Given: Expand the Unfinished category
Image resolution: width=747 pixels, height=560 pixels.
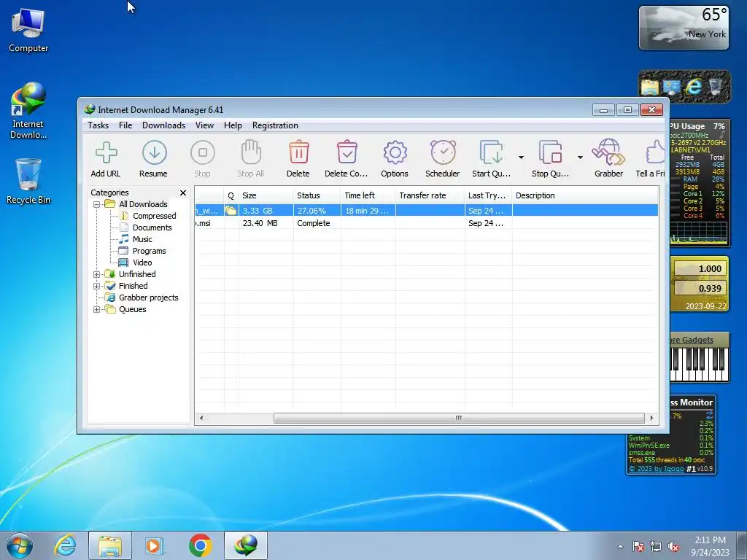Looking at the screenshot, I should coord(96,274).
